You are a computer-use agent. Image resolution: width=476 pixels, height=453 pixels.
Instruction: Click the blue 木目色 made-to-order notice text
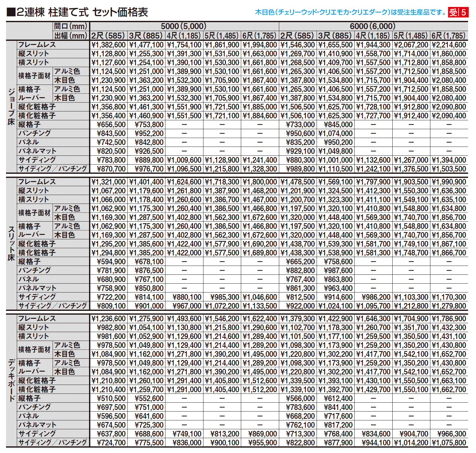(351, 12)
